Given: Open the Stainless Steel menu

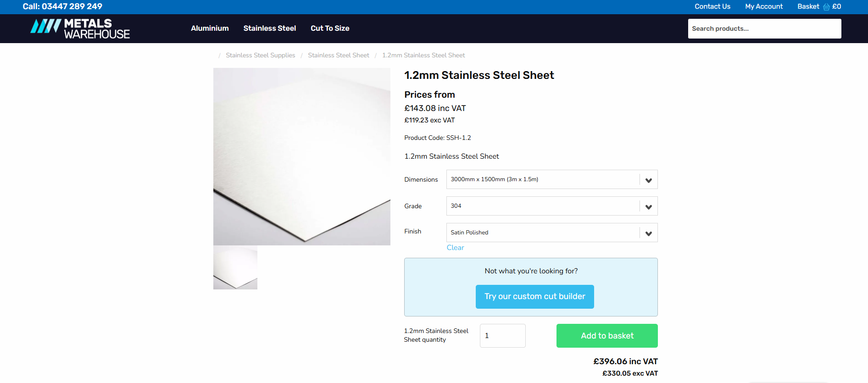Looking at the screenshot, I should [270, 28].
